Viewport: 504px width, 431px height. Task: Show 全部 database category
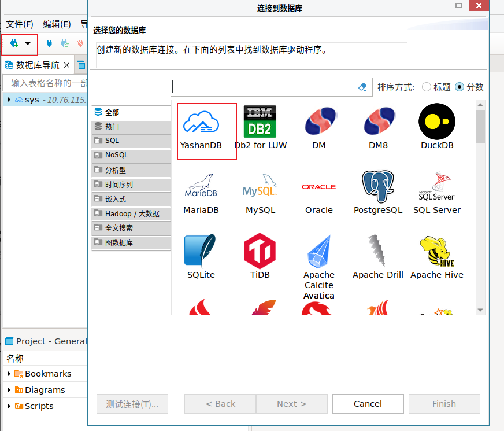point(131,112)
